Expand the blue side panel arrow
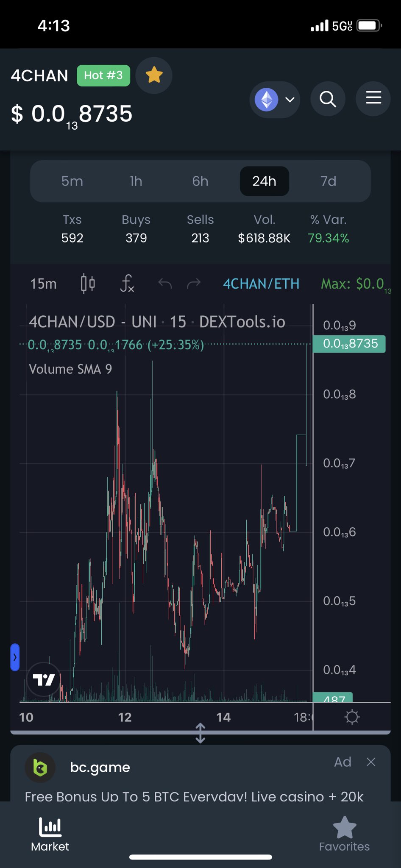 (x=15, y=657)
